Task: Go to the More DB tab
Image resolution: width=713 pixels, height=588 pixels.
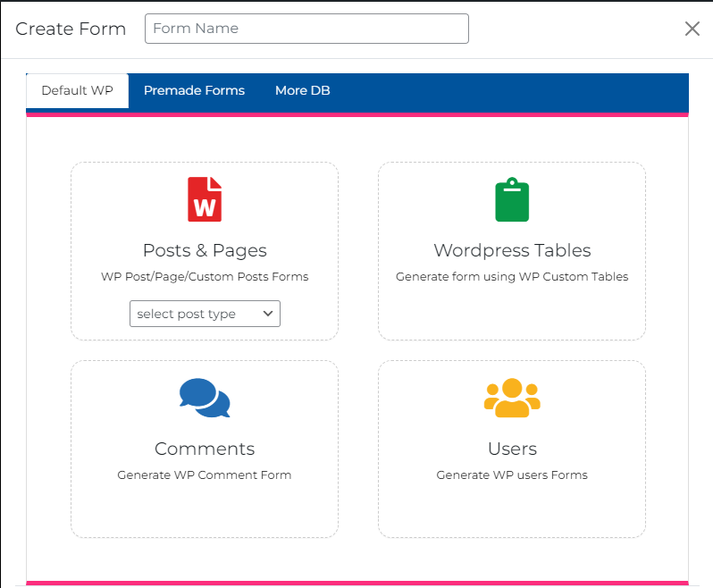Action: (x=303, y=90)
